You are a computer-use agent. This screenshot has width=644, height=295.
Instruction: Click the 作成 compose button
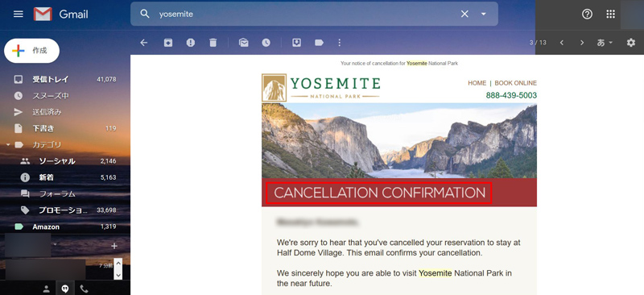pos(32,51)
